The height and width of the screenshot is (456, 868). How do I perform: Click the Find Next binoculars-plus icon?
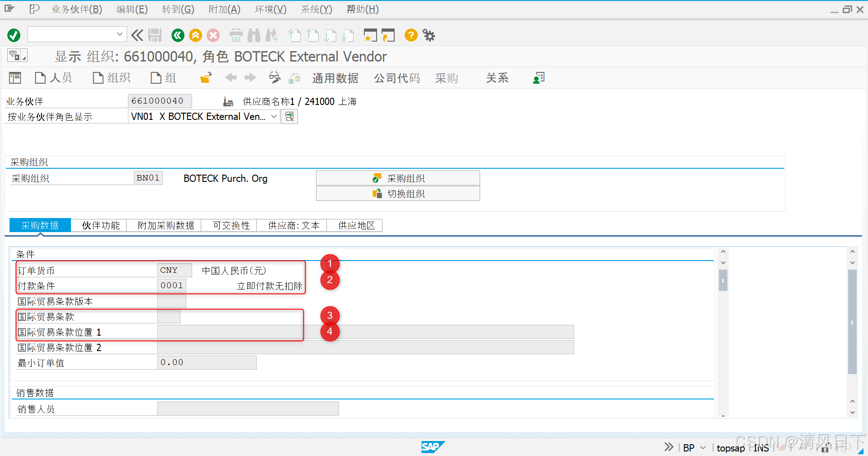click(272, 35)
